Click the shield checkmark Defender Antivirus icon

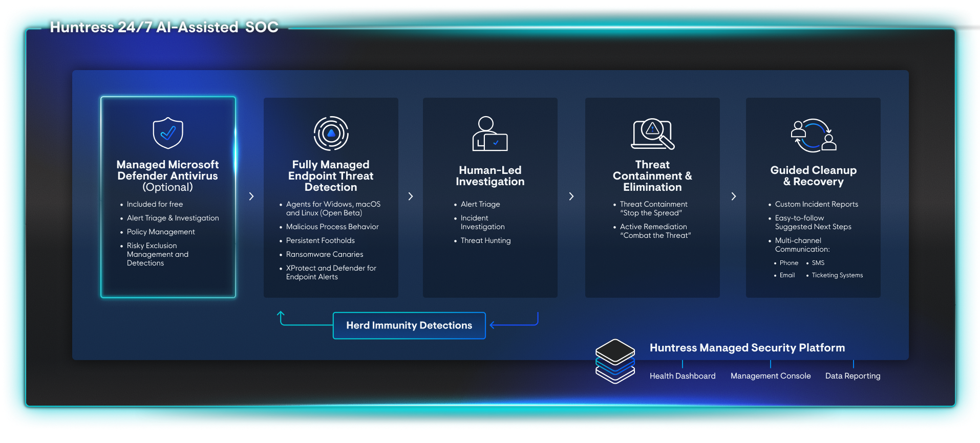(x=168, y=133)
